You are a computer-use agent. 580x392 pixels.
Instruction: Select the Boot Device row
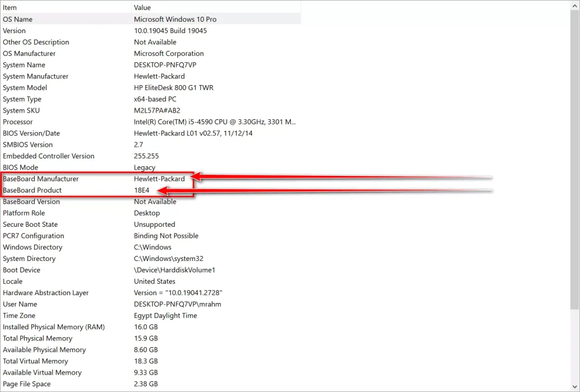coord(151,270)
